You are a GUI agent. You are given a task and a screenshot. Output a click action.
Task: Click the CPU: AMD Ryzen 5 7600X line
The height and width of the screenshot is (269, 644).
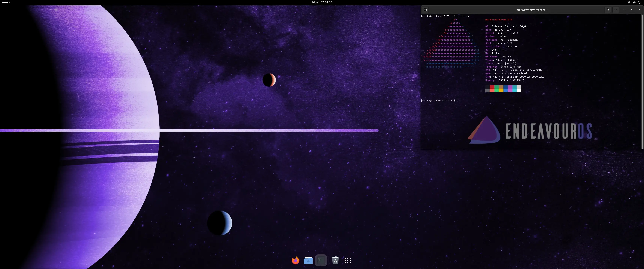(x=514, y=70)
